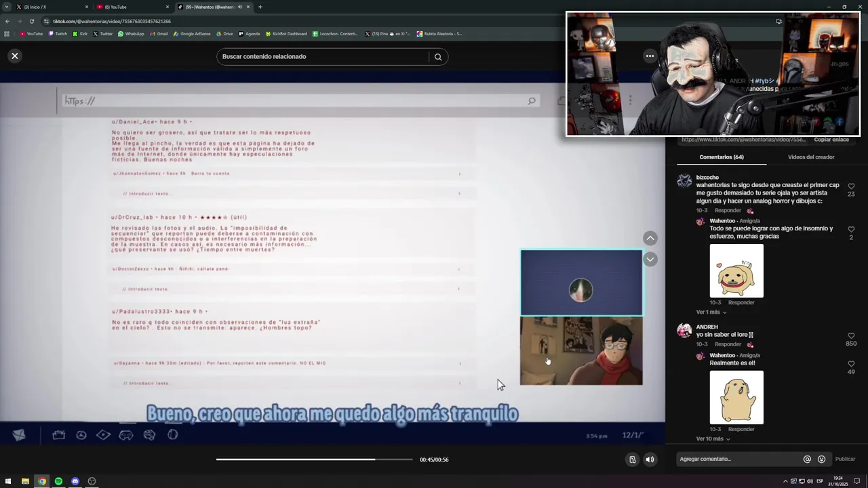Open the Kick bookmark
Image resolution: width=868 pixels, height=488 pixels.
80,34
